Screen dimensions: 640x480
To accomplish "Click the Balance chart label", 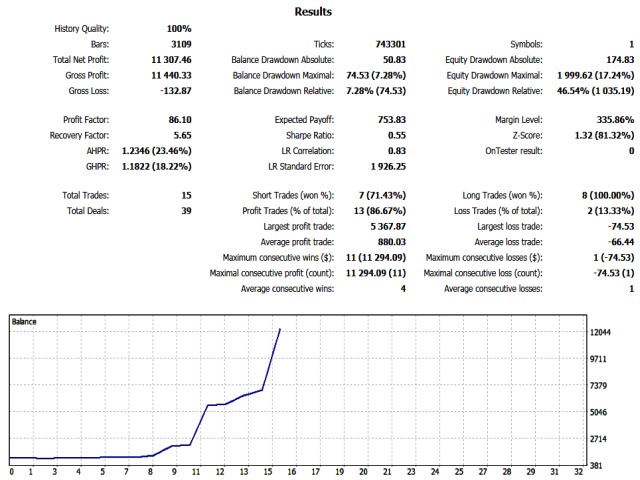I will coord(24,322).
